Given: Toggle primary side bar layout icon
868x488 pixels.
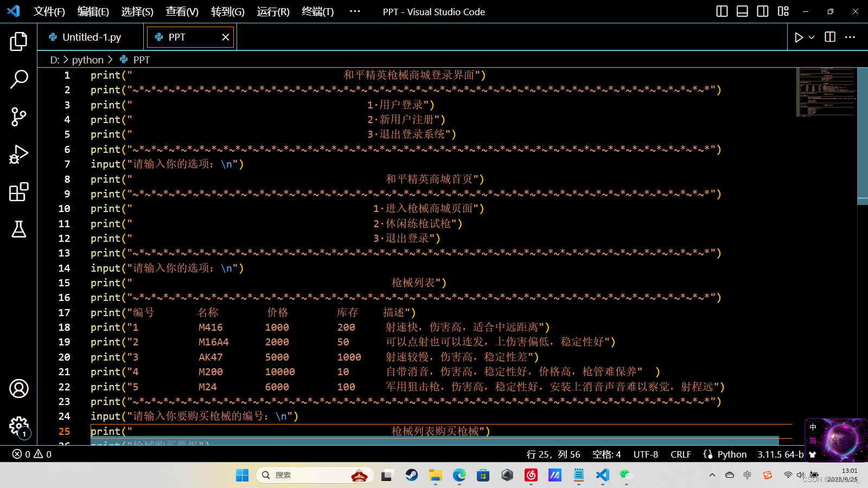Looking at the screenshot, I should 722,11.
